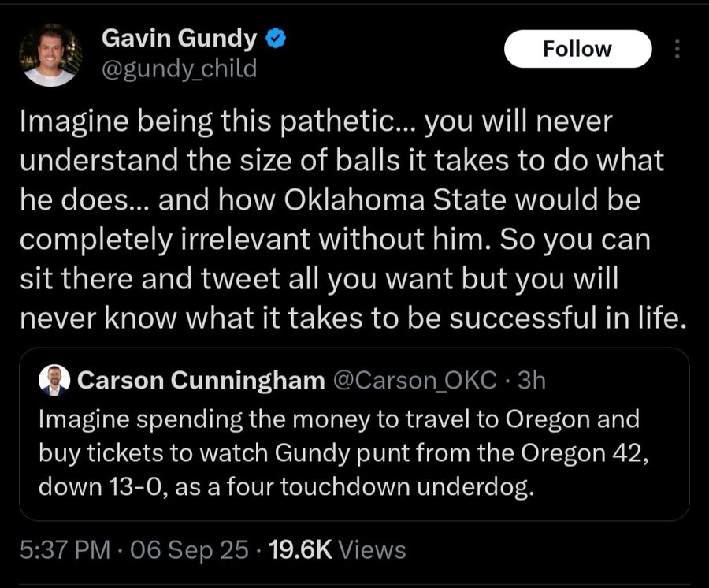The width and height of the screenshot is (709, 588).
Task: Click the blue verified badge
Action: click(x=276, y=39)
